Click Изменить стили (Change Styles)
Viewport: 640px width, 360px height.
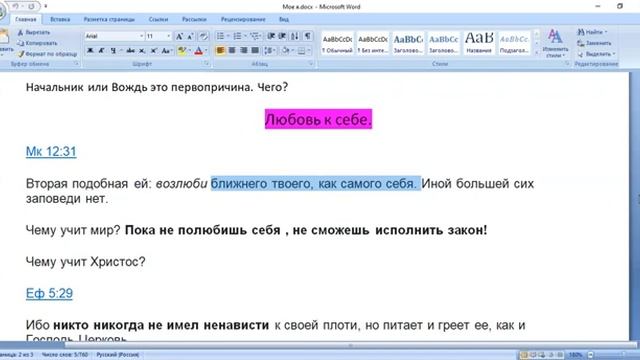pos(555,43)
